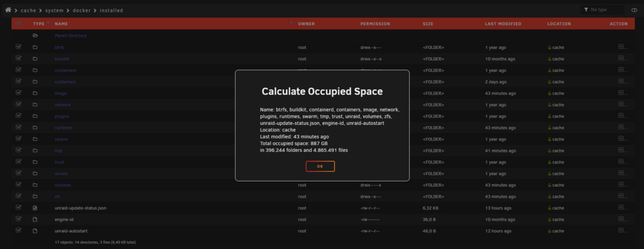Sort by the Location column header

click(x=559, y=24)
